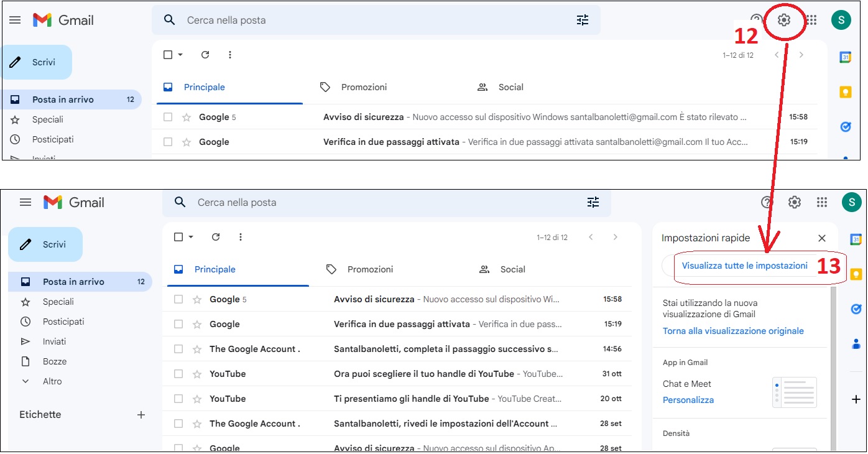Open the three-dot More menu in lower Gmail window
This screenshot has height=454, width=868.
tap(241, 237)
